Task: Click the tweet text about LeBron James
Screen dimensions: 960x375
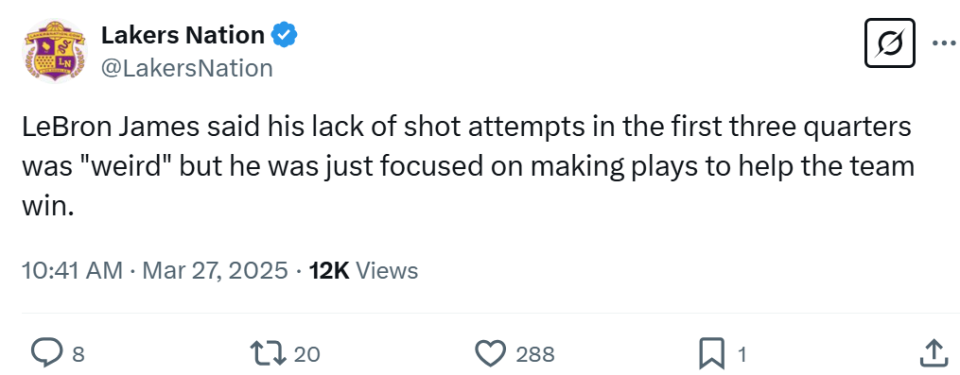Action: (468, 167)
